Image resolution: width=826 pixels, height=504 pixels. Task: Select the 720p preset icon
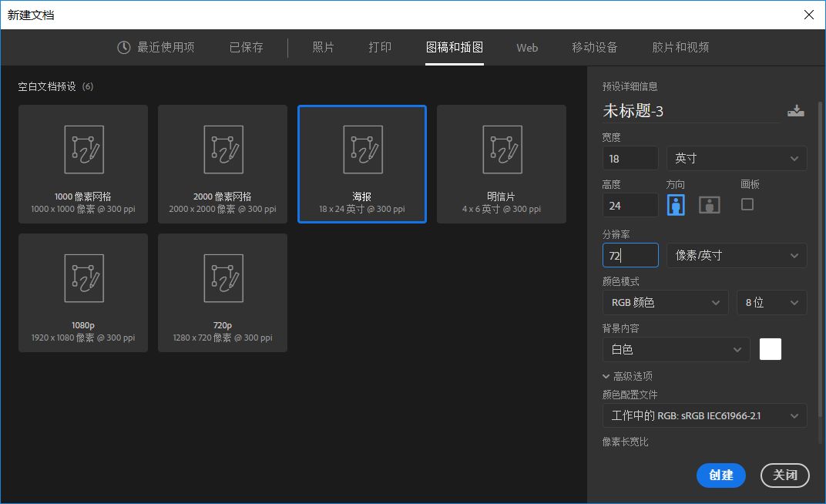(x=223, y=277)
